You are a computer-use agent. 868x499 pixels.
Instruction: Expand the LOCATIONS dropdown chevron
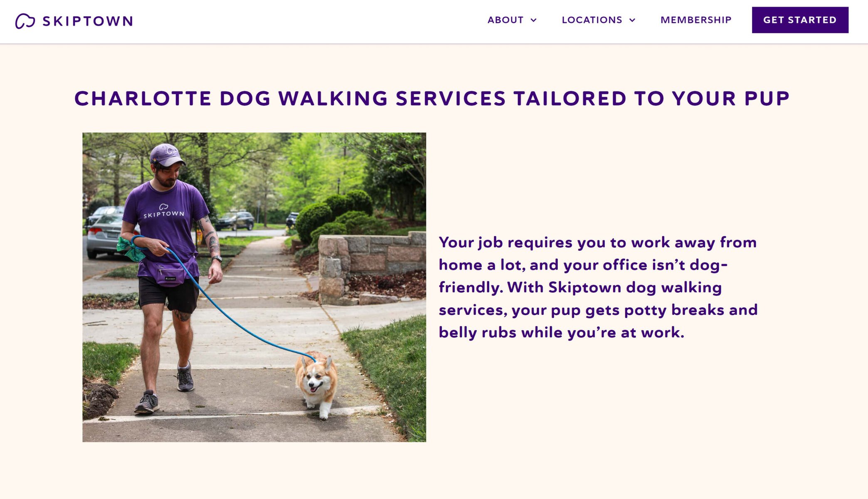632,20
